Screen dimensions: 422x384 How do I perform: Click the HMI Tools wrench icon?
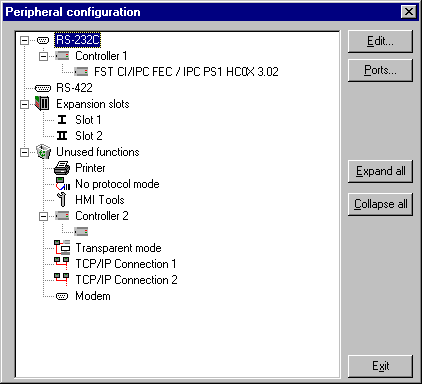coord(62,200)
